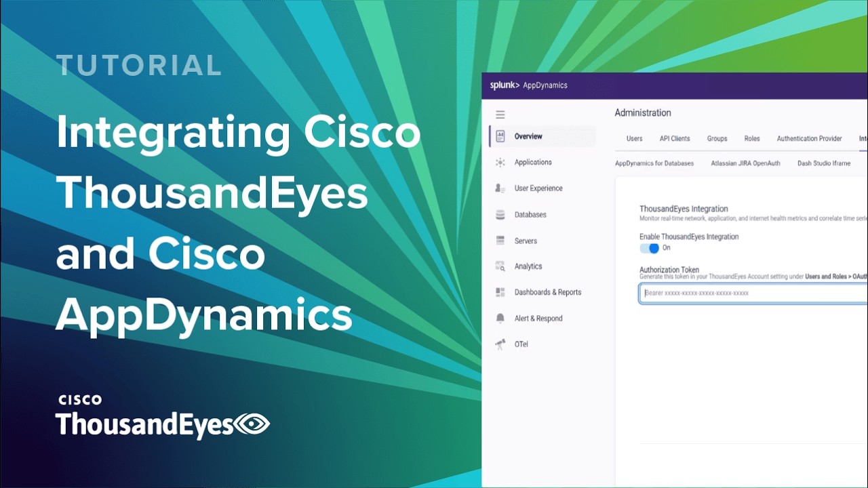Switch to the Groups tab
The image size is (868, 488).
717,138
